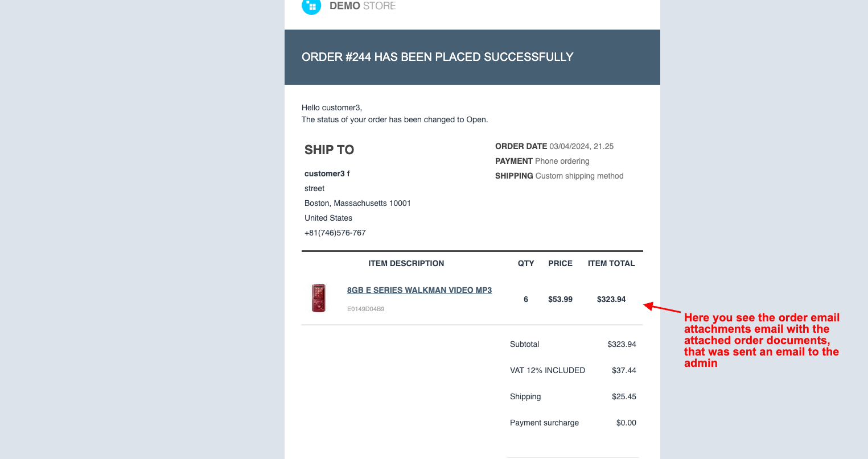Click the PAYMENT Phone ordering line
The width and height of the screenshot is (868, 459).
[x=542, y=161]
